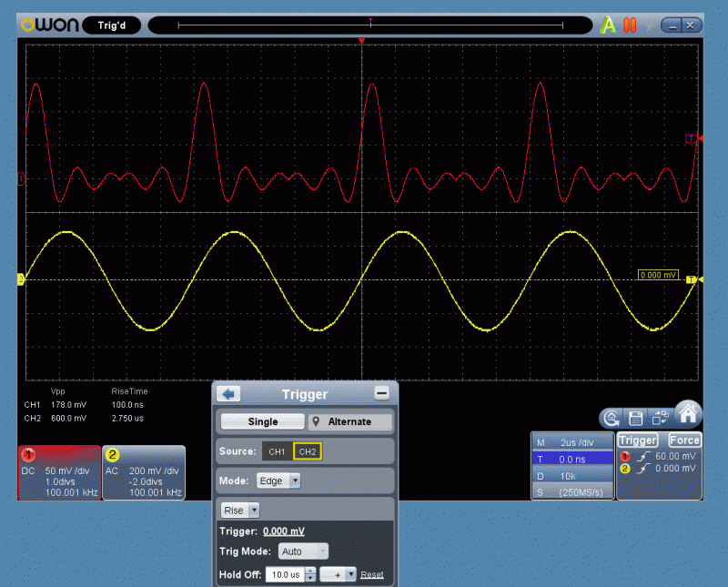Expand the Auto Trig Mode dropdown
The image size is (728, 587).
pos(303,552)
